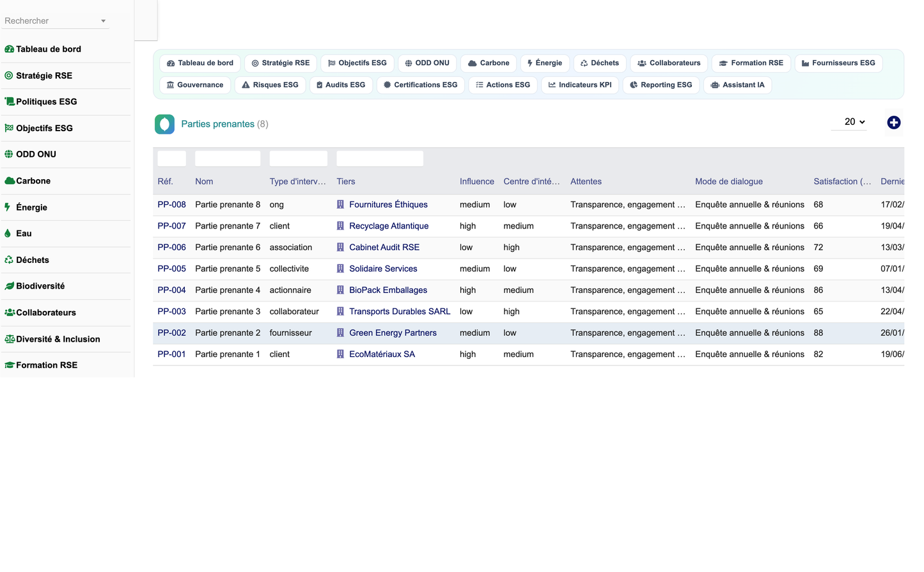The width and height of the screenshot is (924, 572).
Task: Select the Indicateurs KPI tab
Action: [x=580, y=84]
